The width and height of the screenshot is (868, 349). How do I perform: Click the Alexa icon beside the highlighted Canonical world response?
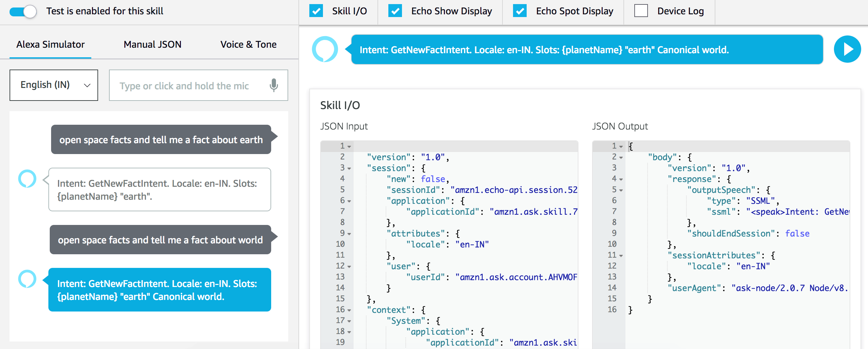point(28,279)
